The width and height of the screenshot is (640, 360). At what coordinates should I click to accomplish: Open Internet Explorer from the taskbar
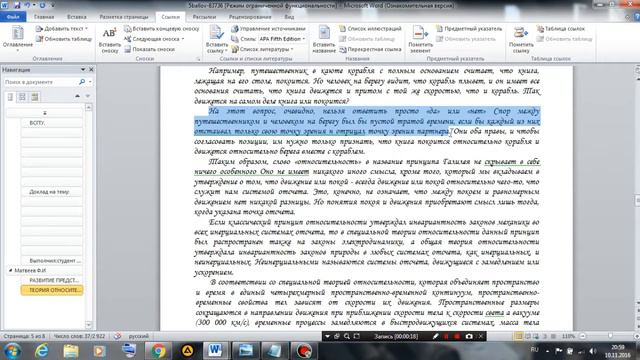42,351
